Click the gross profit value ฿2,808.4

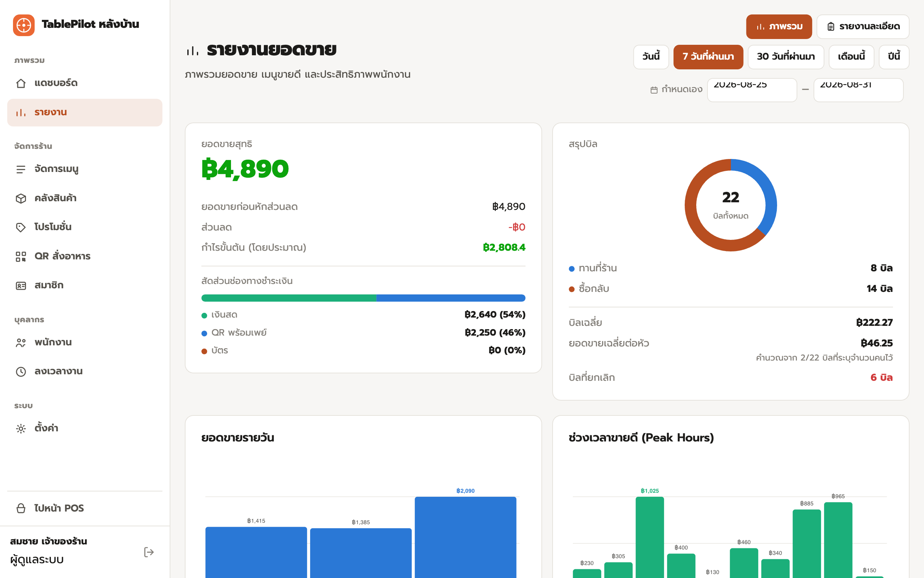point(504,248)
